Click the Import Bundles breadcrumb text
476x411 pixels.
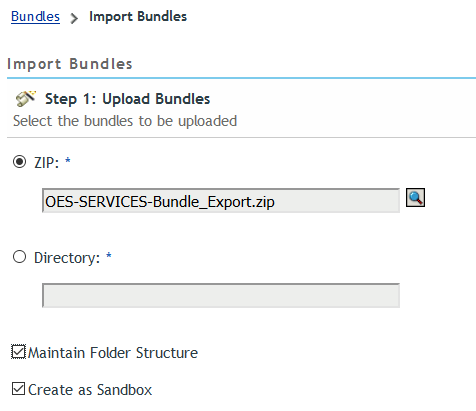coord(138,17)
